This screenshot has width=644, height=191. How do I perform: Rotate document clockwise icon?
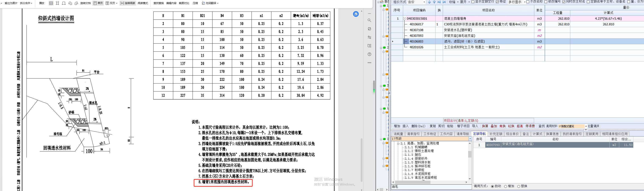coord(76,3)
